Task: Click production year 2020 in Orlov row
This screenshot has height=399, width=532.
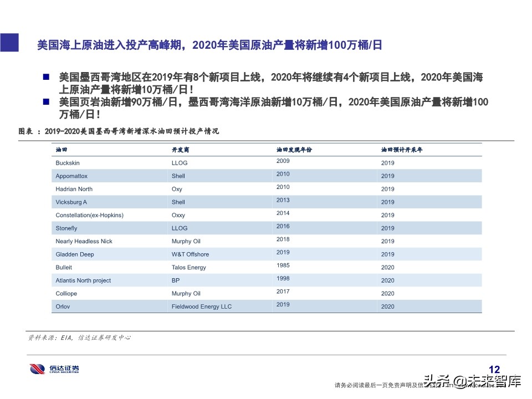Action: coord(388,306)
